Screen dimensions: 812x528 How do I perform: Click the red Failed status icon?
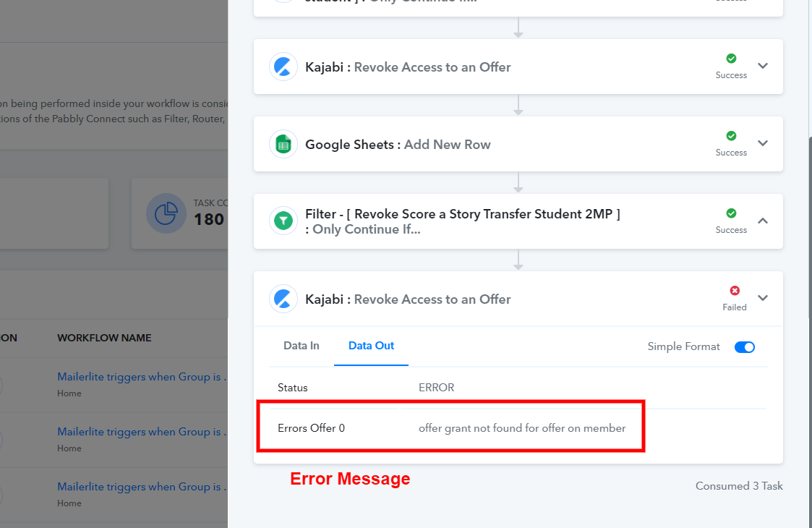[735, 291]
